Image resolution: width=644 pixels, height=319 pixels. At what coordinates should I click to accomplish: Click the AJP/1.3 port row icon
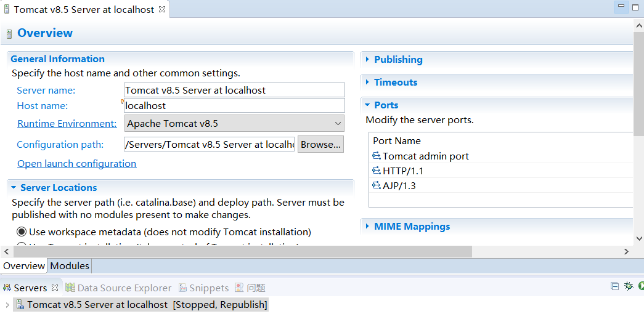coord(377,185)
